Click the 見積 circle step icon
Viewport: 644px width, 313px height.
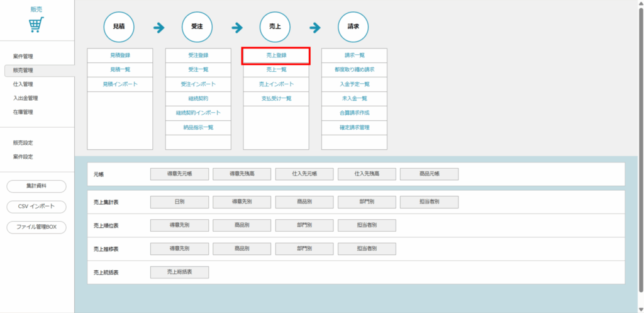[x=119, y=27]
